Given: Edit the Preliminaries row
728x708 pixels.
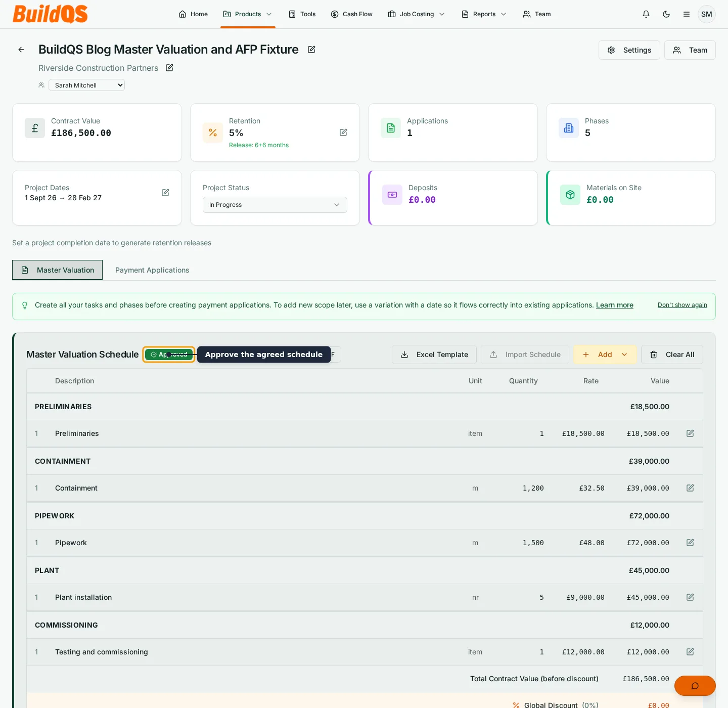Looking at the screenshot, I should pyautogui.click(x=690, y=433).
